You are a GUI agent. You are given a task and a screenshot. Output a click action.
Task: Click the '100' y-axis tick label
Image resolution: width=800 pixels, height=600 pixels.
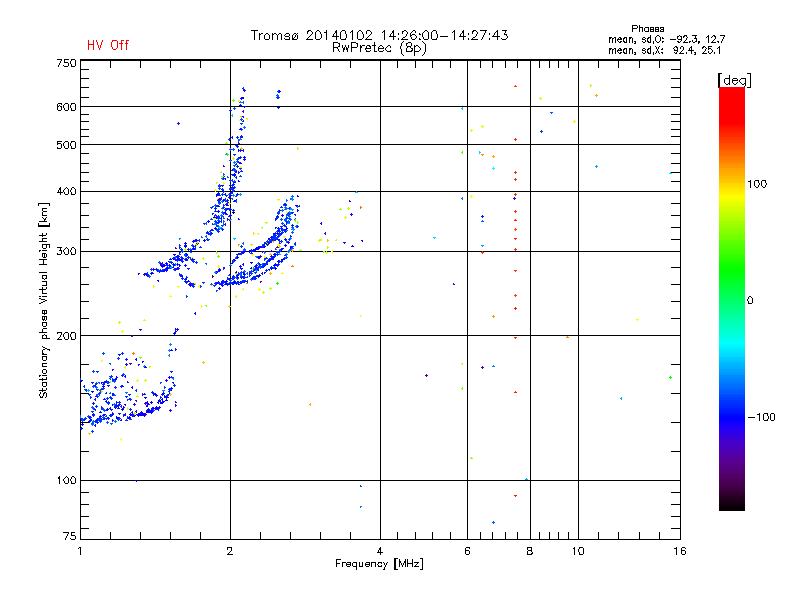pos(66,481)
